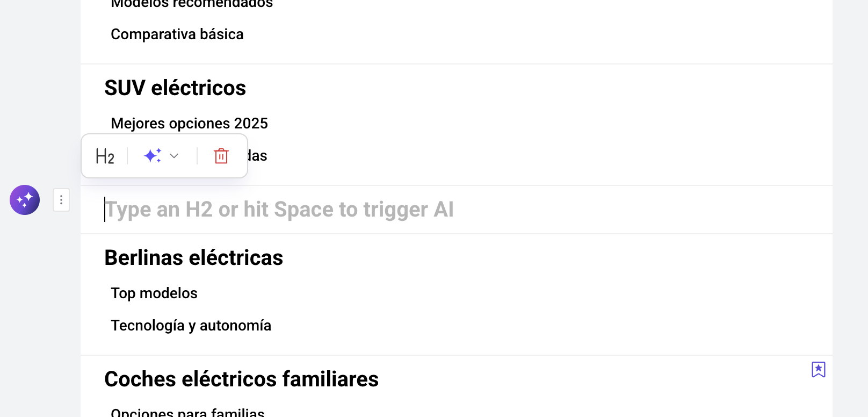Click the Top modelos subheading
Image resolution: width=868 pixels, height=417 pixels.
(x=154, y=293)
